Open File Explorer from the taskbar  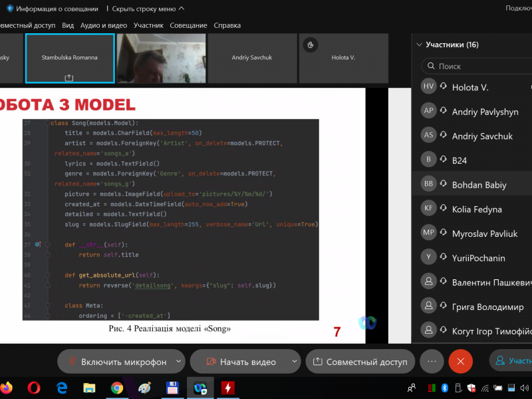tap(89, 387)
